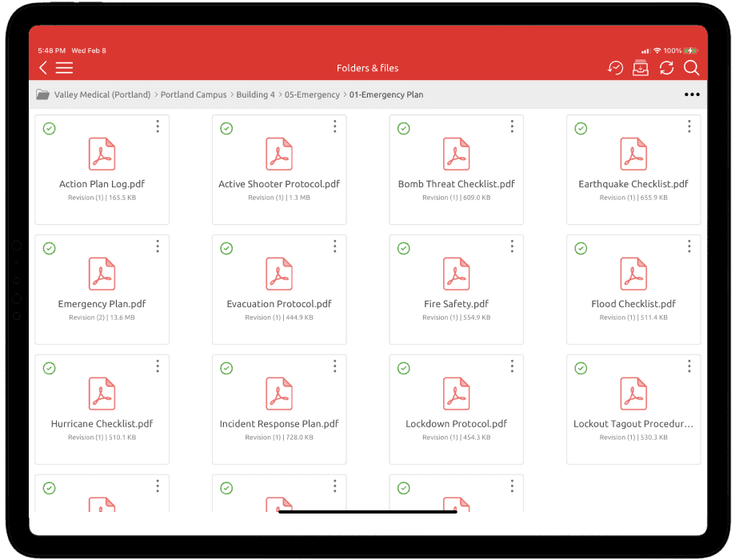Screen dimensions: 735x560
Task: Open the inbox tray icon
Action: coord(641,68)
